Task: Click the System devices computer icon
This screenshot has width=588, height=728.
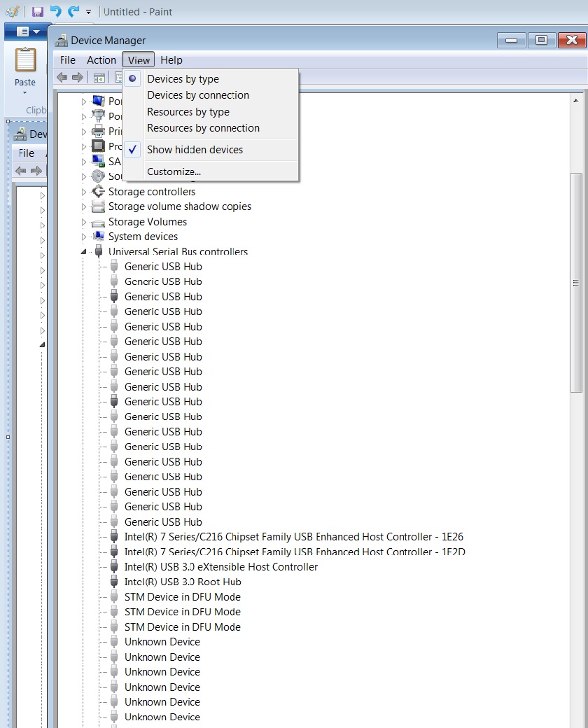Action: pos(99,237)
